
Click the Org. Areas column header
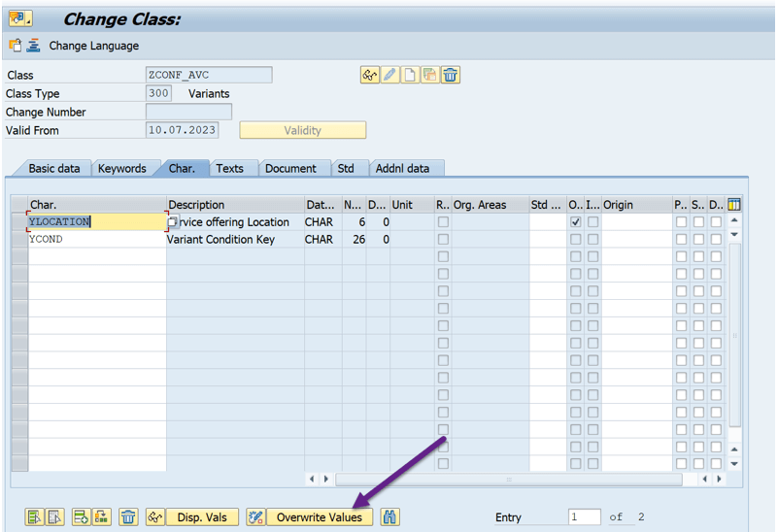click(x=490, y=204)
